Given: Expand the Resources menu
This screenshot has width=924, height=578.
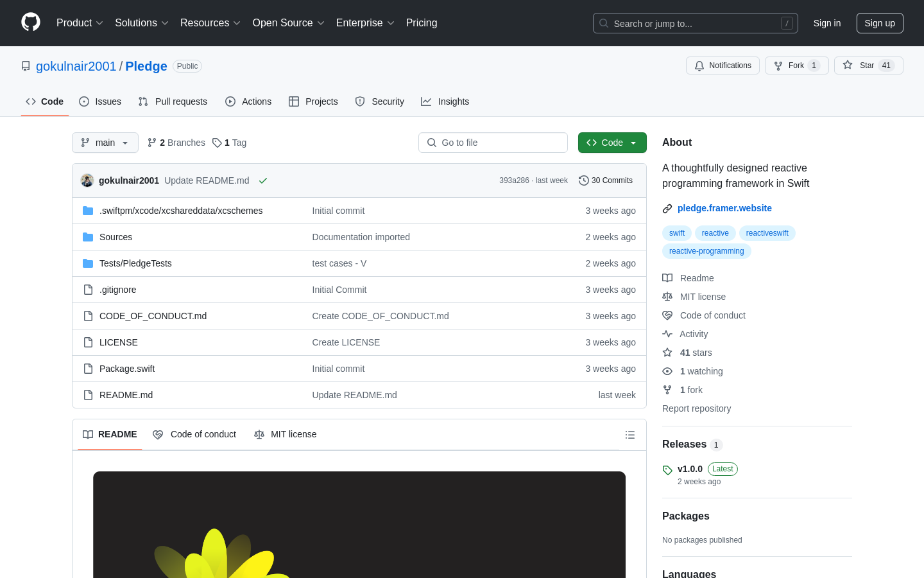Looking at the screenshot, I should tap(210, 23).
